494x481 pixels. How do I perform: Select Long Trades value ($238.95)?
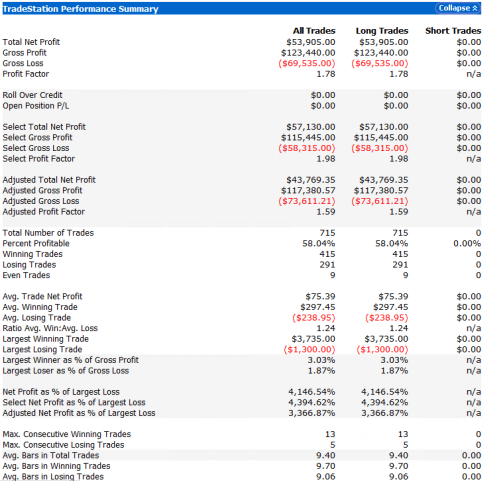pos(387,318)
